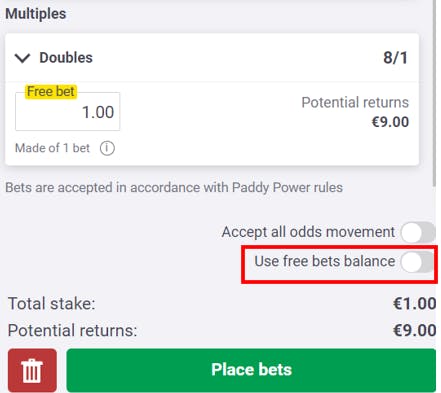Screen dimensions: 441x393
Task: Click the 1.00 stake input field
Action: (67, 112)
